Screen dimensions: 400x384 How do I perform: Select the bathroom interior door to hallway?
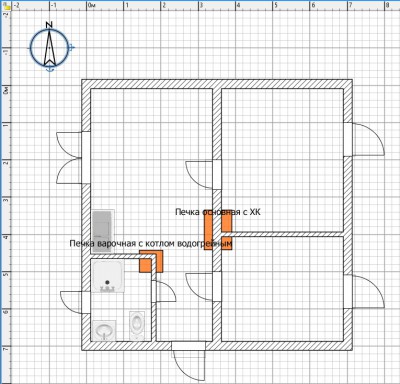coord(164,291)
